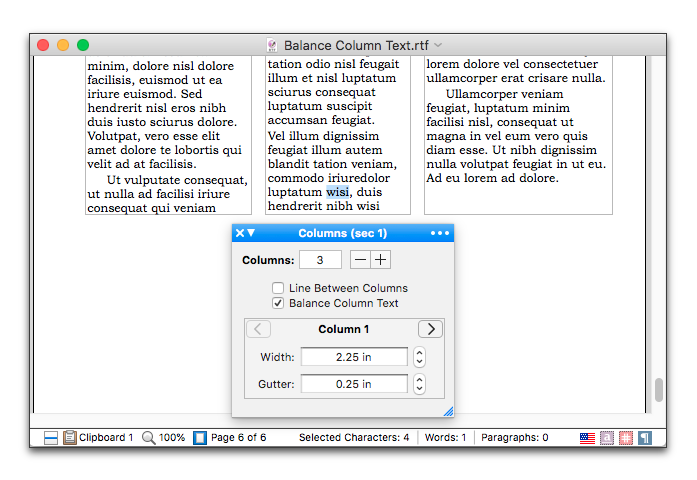Click the previous column left arrow
This screenshot has width=697, height=480.
258,329
